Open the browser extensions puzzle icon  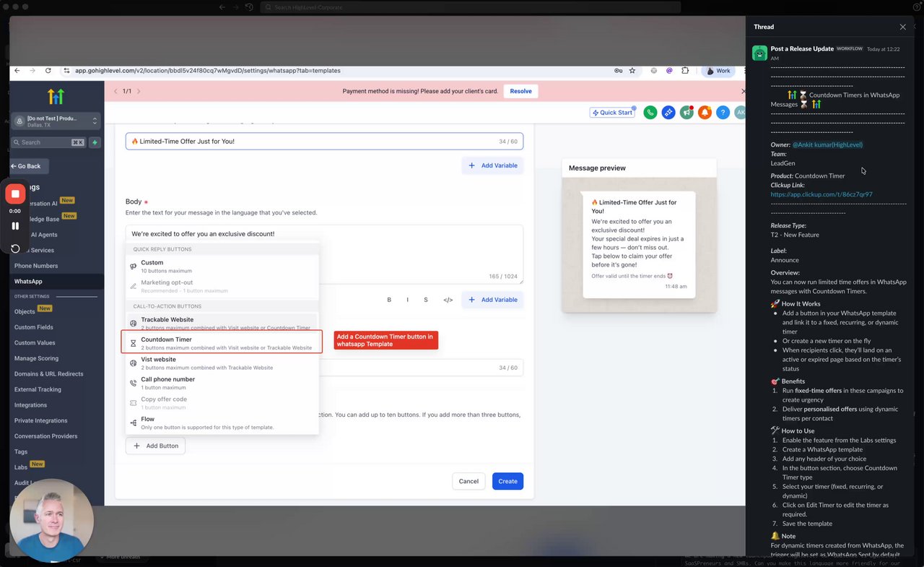coord(685,71)
